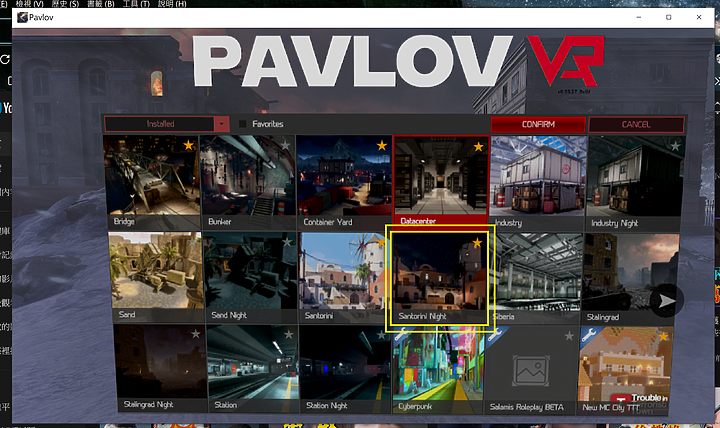Screen dimensions: 720x428
Task: Enable the Favorites filter checkbox
Action: (x=242, y=124)
